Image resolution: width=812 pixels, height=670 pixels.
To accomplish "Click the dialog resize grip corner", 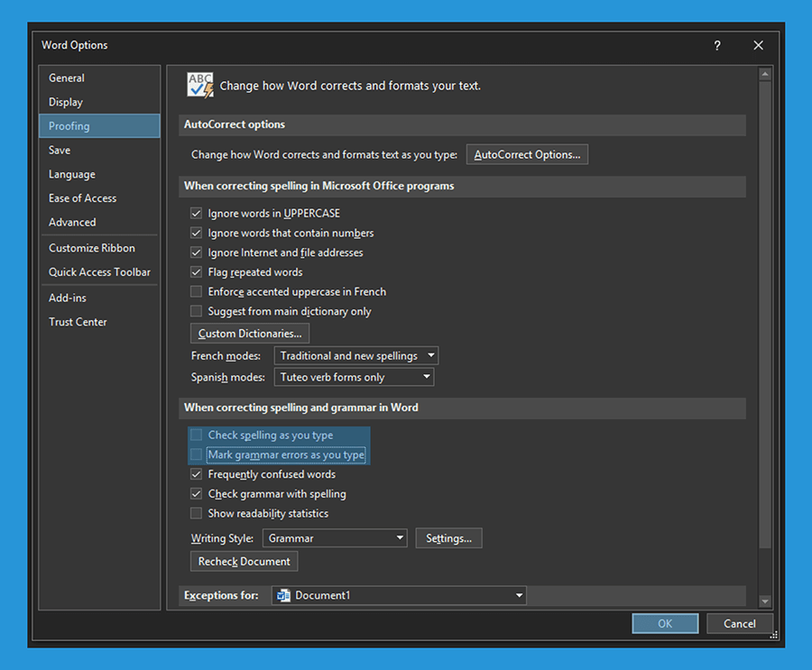I will click(x=774, y=636).
